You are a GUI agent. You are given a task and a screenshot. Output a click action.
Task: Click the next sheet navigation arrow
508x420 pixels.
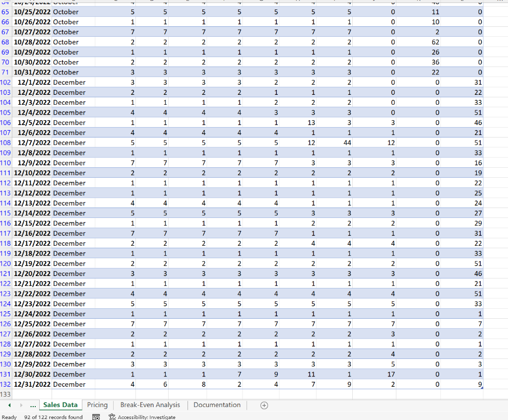[21, 405]
